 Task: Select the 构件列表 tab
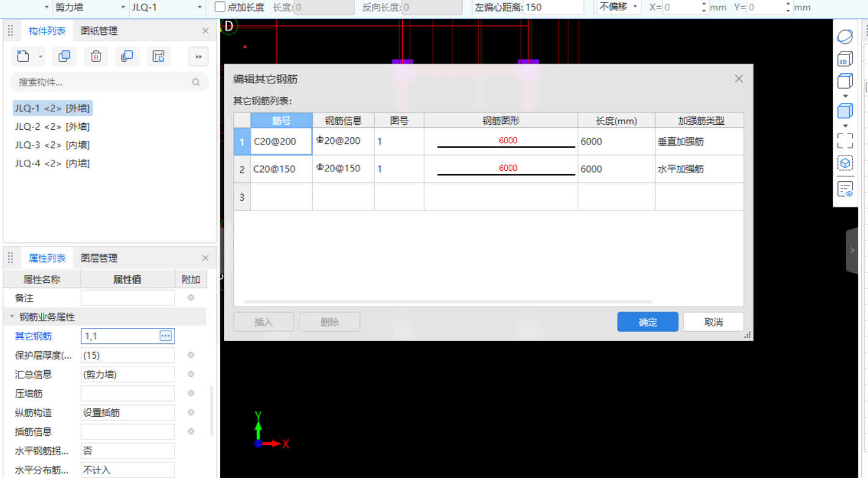coord(47,31)
